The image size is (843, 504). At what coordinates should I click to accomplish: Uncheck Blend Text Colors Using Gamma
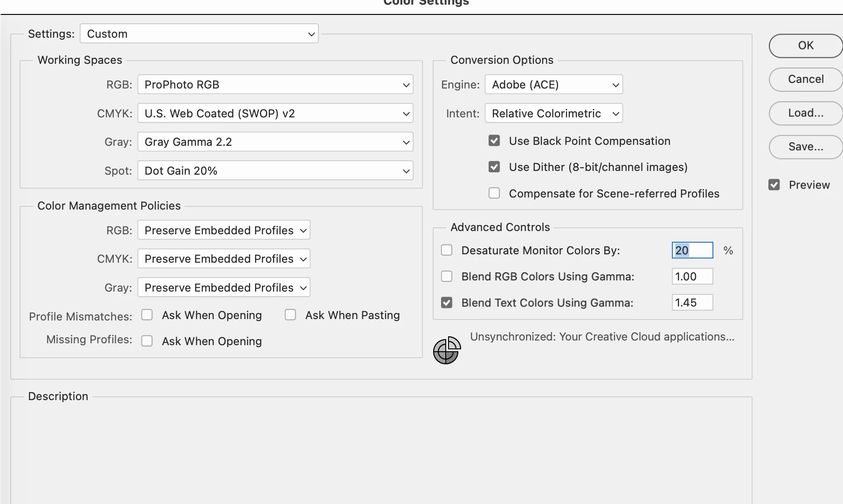pos(447,303)
